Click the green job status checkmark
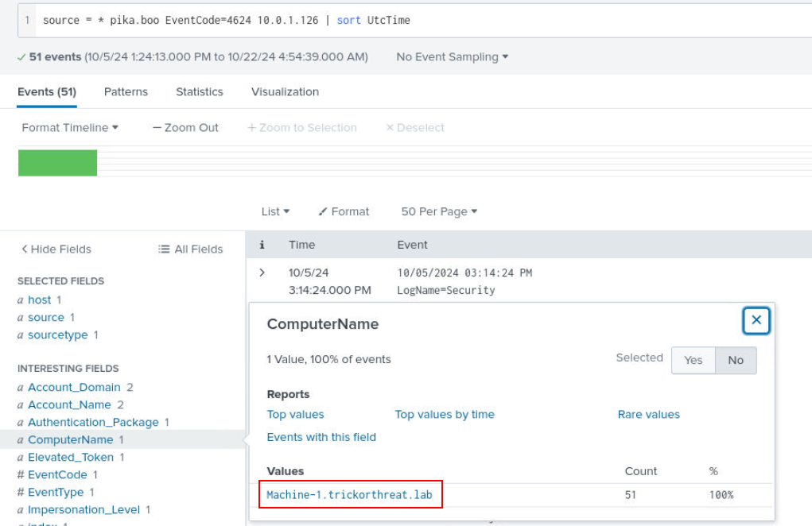Image resolution: width=812 pixels, height=526 pixels. 21,57
